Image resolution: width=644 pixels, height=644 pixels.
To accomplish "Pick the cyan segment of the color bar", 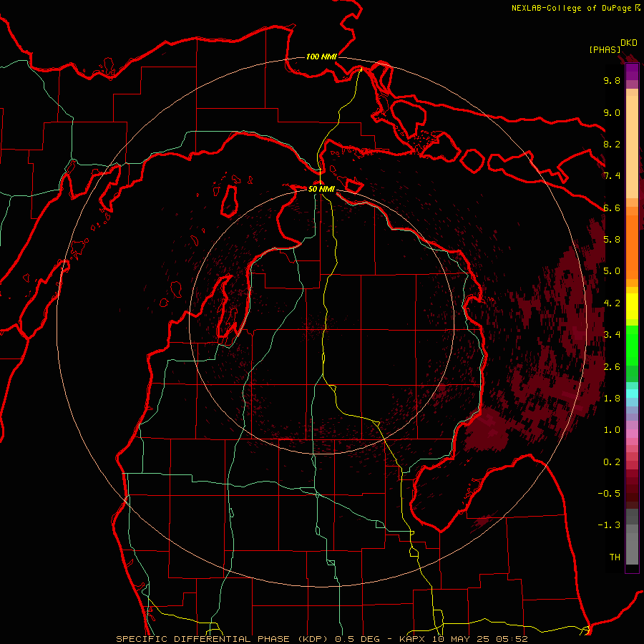I will [x=632, y=394].
